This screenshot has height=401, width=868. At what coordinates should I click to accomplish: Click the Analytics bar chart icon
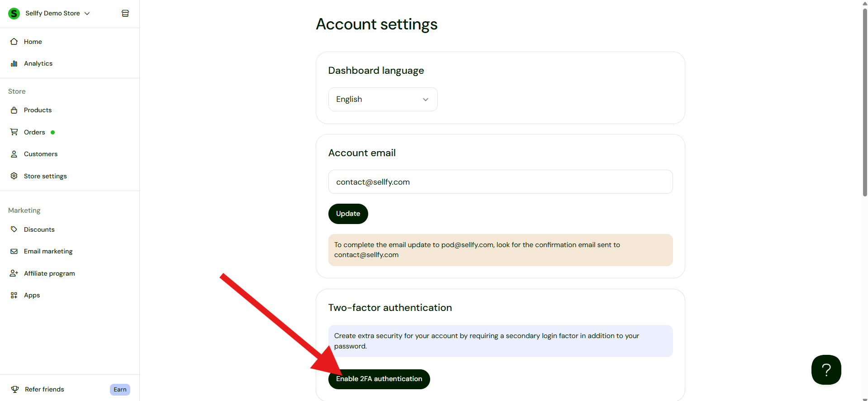pos(14,64)
